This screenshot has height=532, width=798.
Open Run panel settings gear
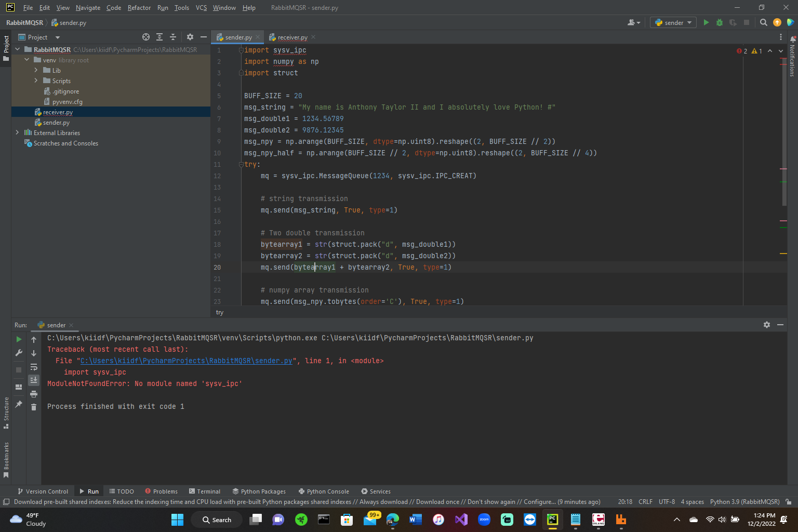click(x=767, y=325)
